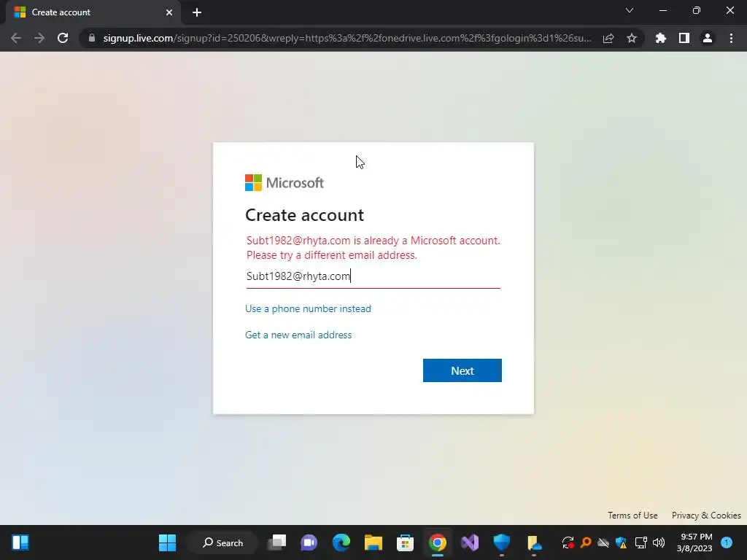
Task: Click Use a phone number instead
Action: click(308, 308)
